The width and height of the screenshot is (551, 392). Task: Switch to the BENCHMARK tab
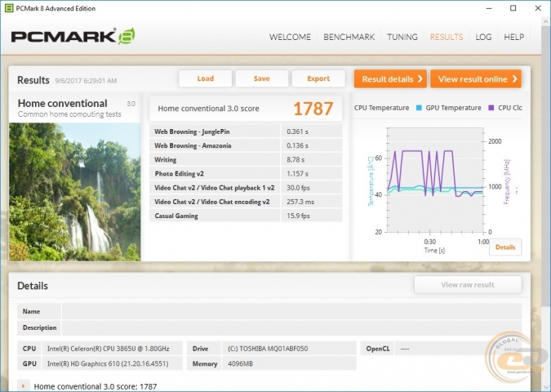(349, 37)
